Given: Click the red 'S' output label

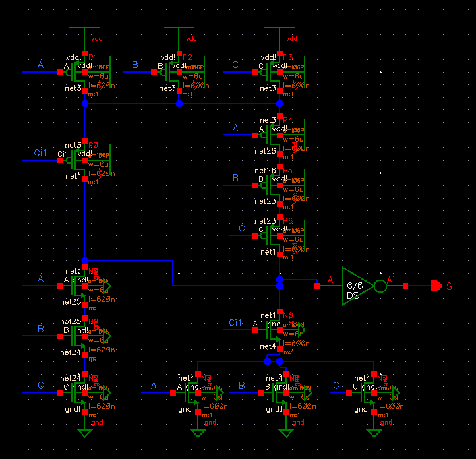Looking at the screenshot, I should click(x=449, y=286).
